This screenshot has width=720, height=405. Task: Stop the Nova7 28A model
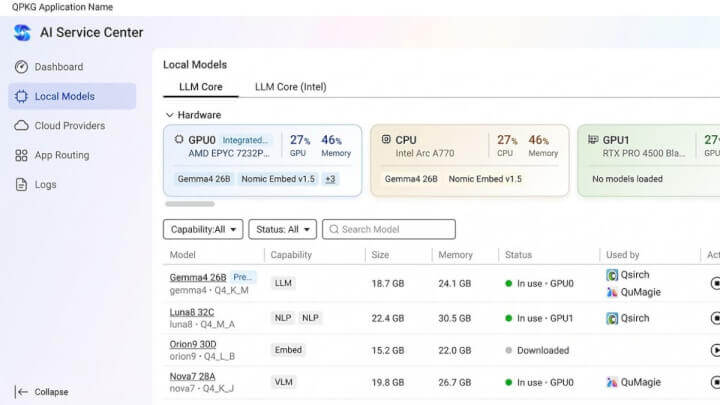715,382
